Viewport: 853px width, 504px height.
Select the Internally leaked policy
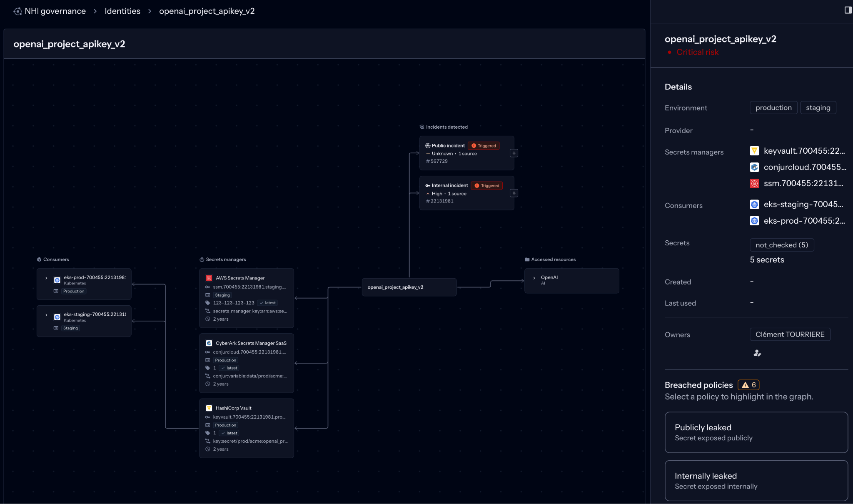click(756, 481)
